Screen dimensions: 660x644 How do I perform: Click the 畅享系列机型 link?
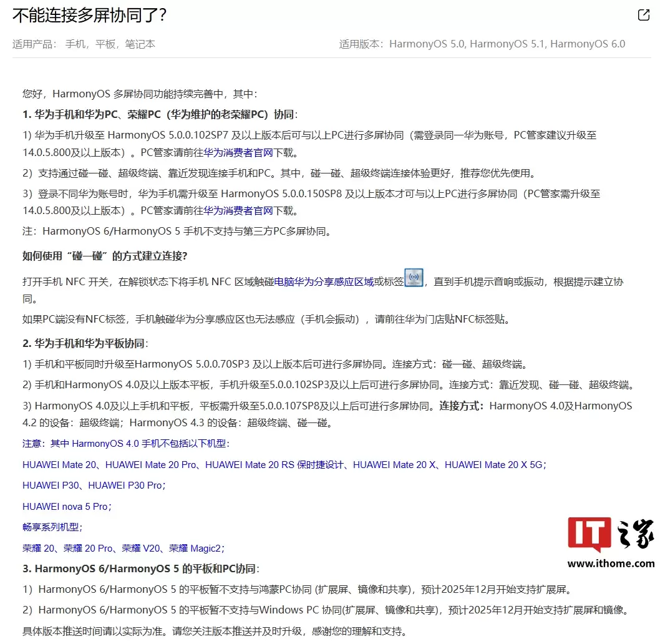[52, 527]
